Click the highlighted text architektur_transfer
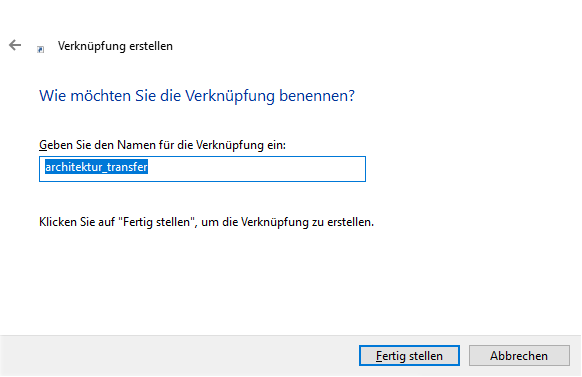The image size is (582, 377). pos(97,167)
